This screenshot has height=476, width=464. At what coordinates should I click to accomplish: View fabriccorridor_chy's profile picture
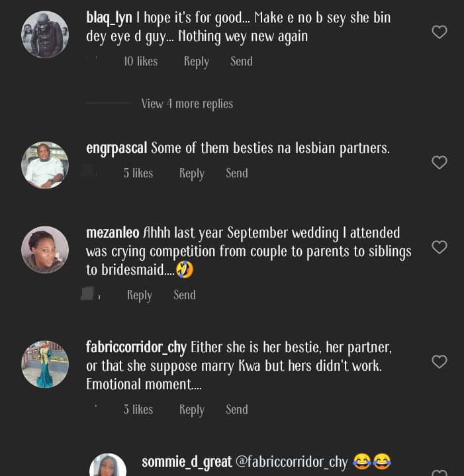point(45,364)
